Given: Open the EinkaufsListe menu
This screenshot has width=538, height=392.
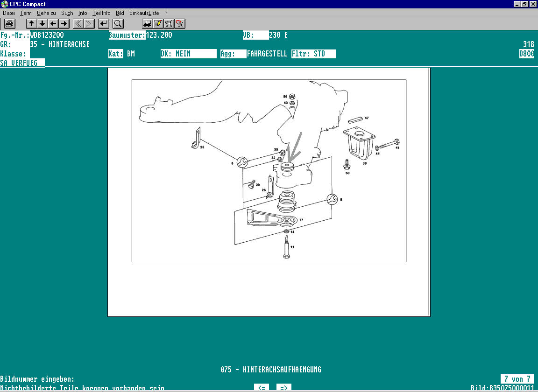Looking at the screenshot, I should (145, 13).
